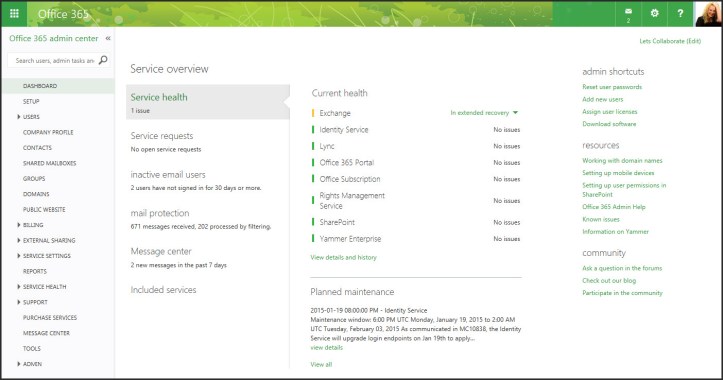Open Information on Yammer link
Image resolution: width=723 pixels, height=380 pixels.
coord(615,232)
